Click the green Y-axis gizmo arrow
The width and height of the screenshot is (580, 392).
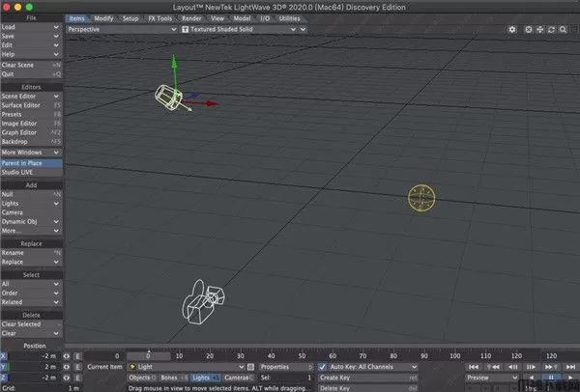click(174, 64)
